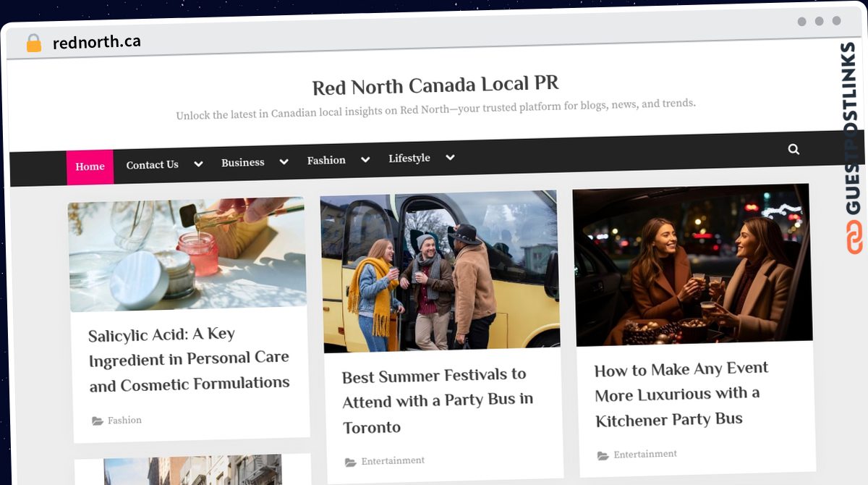The height and width of the screenshot is (485, 868).
Task: Open the Fashion menu item
Action: (326, 160)
